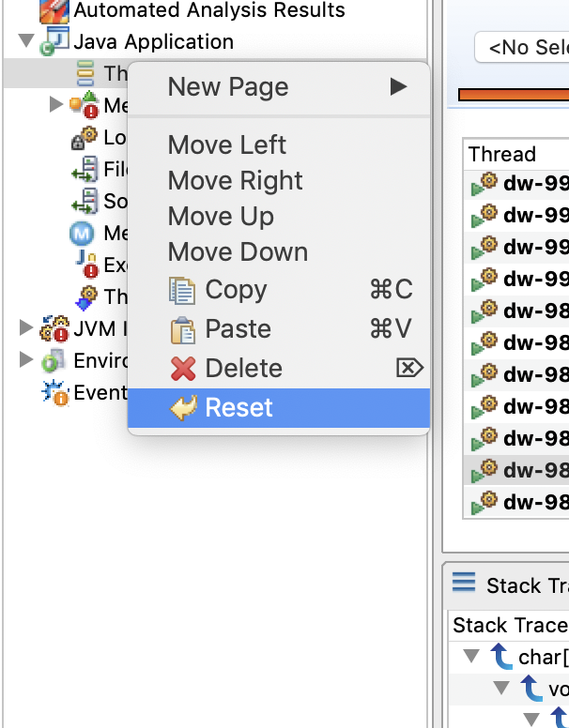Collapse the Java Application tree node
Screen dimensions: 569x728
coord(26,41)
